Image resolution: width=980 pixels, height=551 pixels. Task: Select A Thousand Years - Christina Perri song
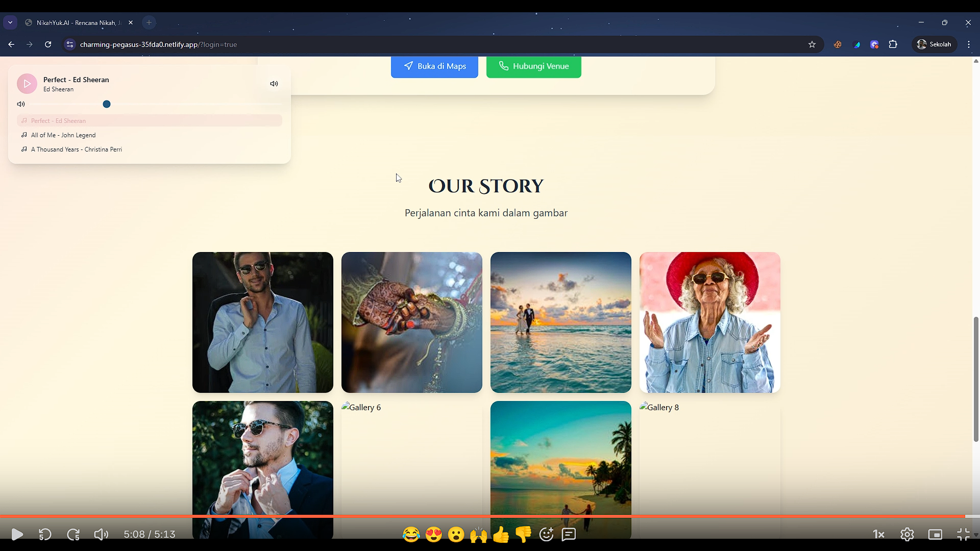pyautogui.click(x=77, y=149)
